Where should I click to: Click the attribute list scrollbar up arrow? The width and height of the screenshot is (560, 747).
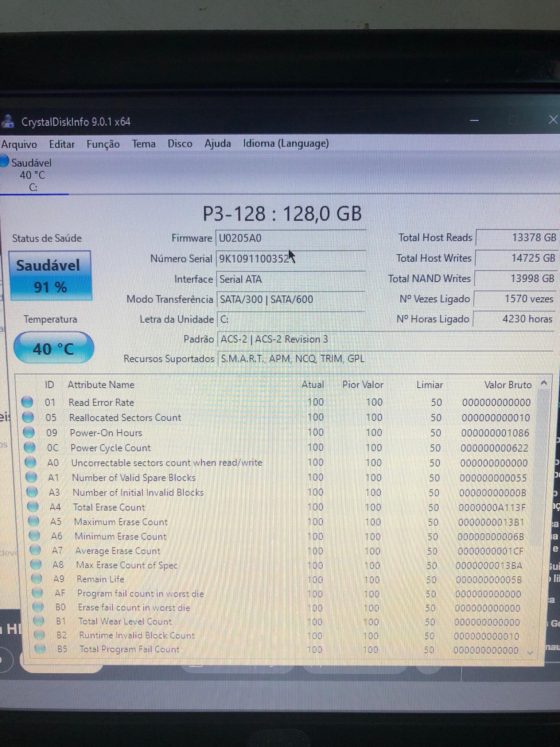point(544,383)
